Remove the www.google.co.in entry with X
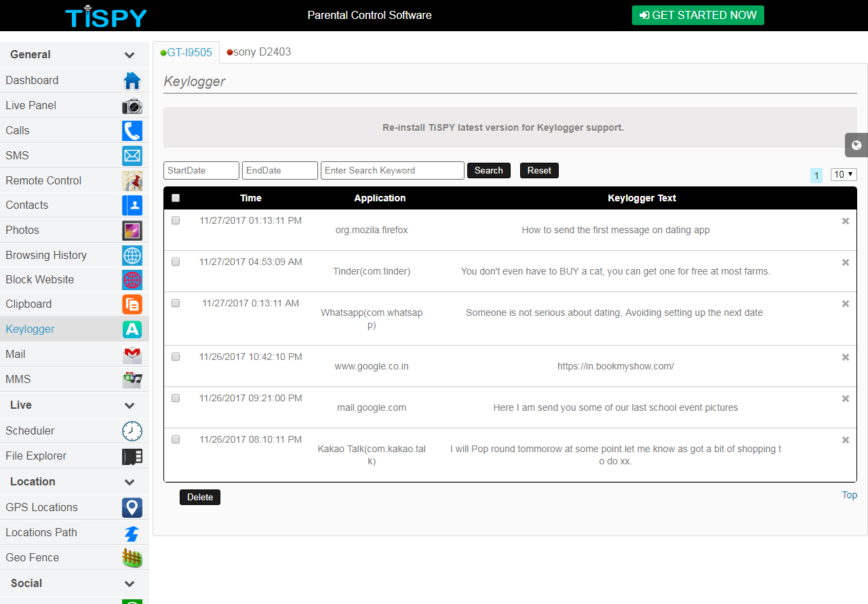 click(846, 357)
